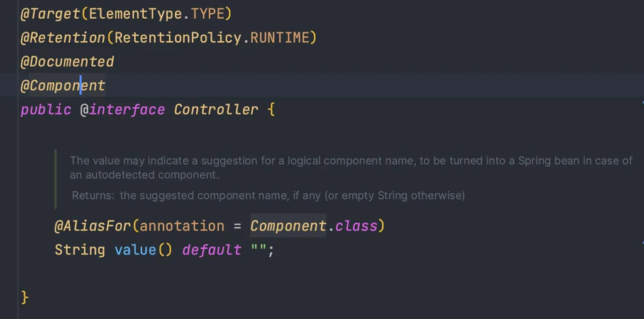Click highlighted Component in Component.class
Screen dimensions: 644x319
288,226
